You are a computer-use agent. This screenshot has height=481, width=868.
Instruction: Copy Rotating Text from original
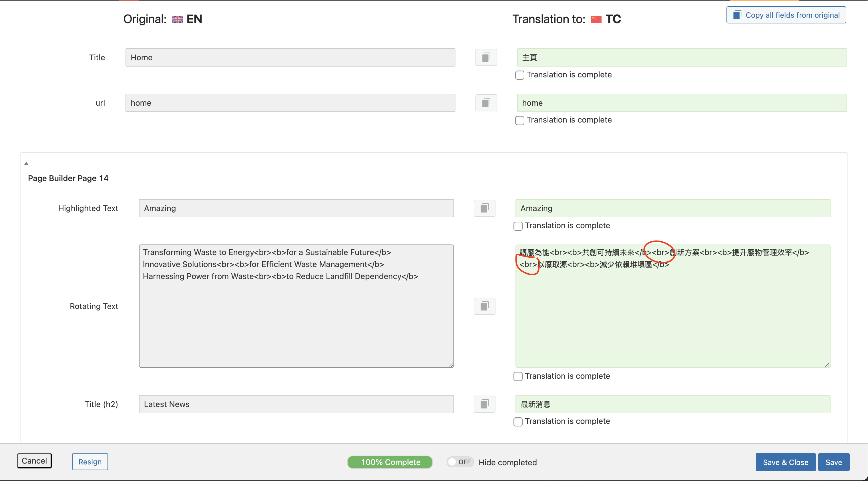point(484,306)
